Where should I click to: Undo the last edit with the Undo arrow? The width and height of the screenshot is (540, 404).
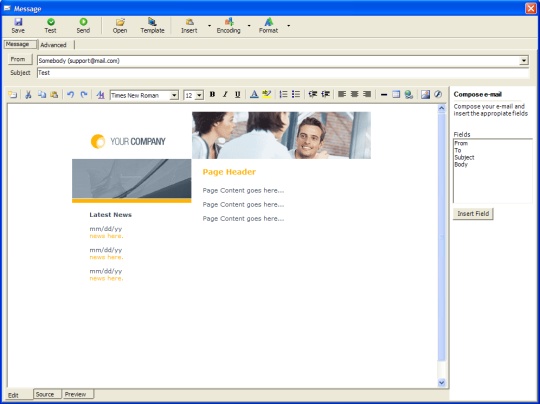click(x=71, y=94)
